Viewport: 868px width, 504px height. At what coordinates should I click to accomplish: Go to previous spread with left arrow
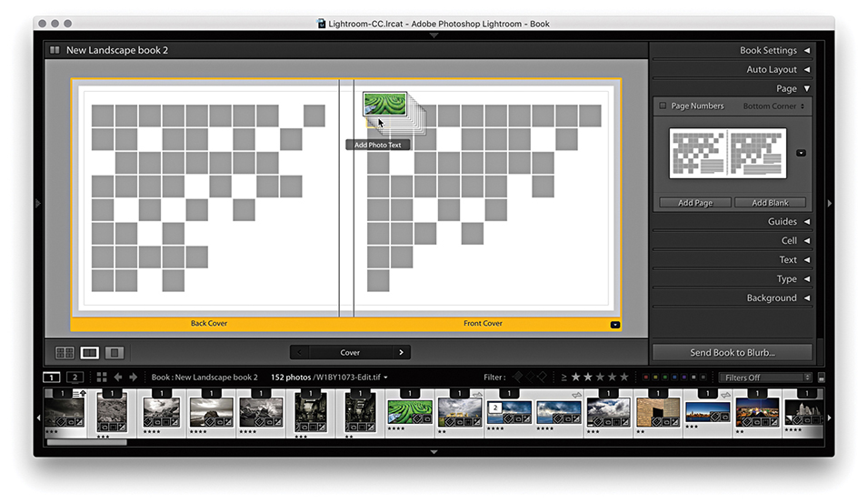click(x=299, y=352)
